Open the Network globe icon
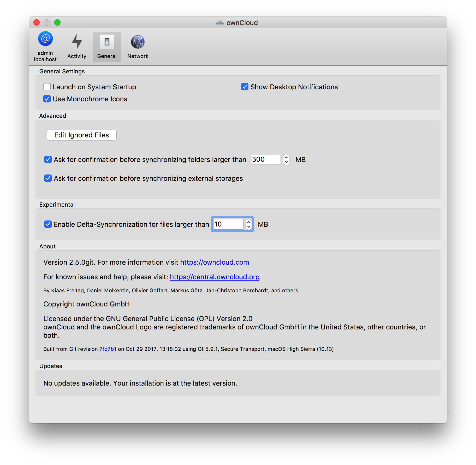The width and height of the screenshot is (476, 465). pyautogui.click(x=138, y=42)
